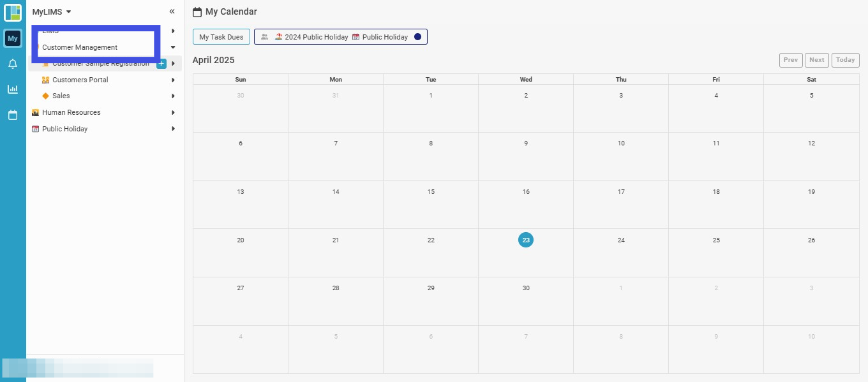Image resolution: width=868 pixels, height=382 pixels.
Task: Open the MyLIMS dropdown menu
Action: 52,11
